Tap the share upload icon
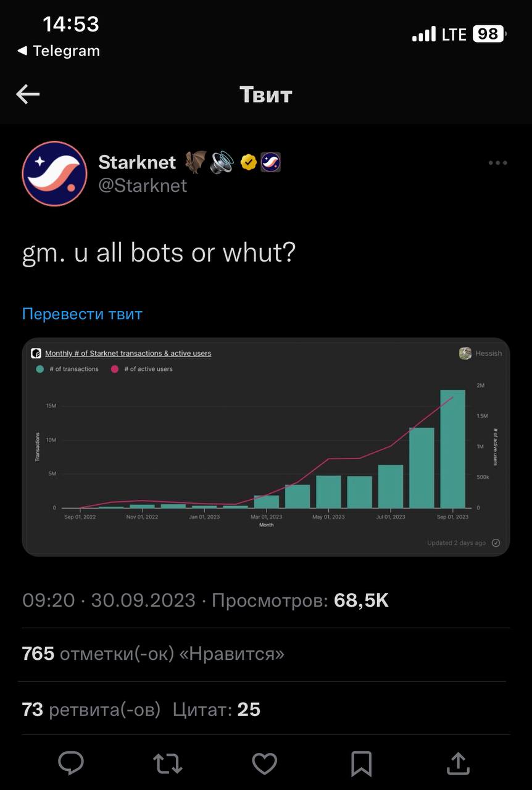Viewport: 532px width, 790px height. tap(457, 763)
